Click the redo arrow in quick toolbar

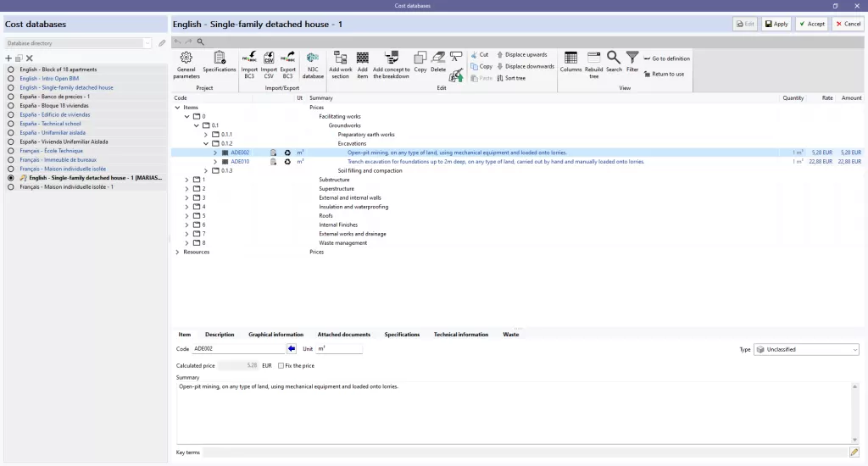tap(189, 42)
